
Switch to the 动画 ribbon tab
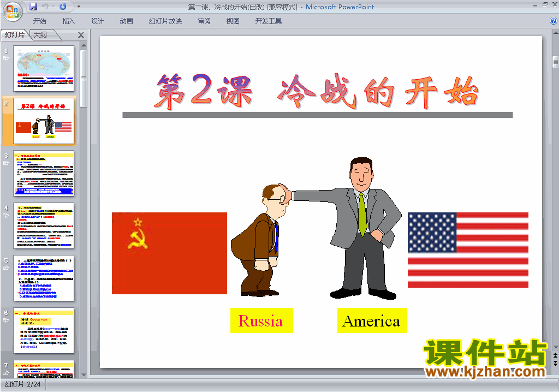126,21
